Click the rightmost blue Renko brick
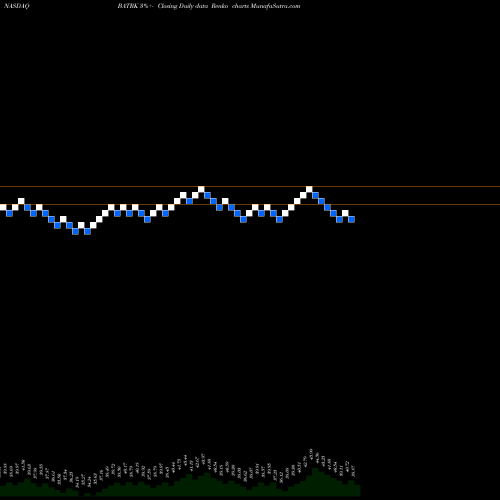 (x=351, y=219)
